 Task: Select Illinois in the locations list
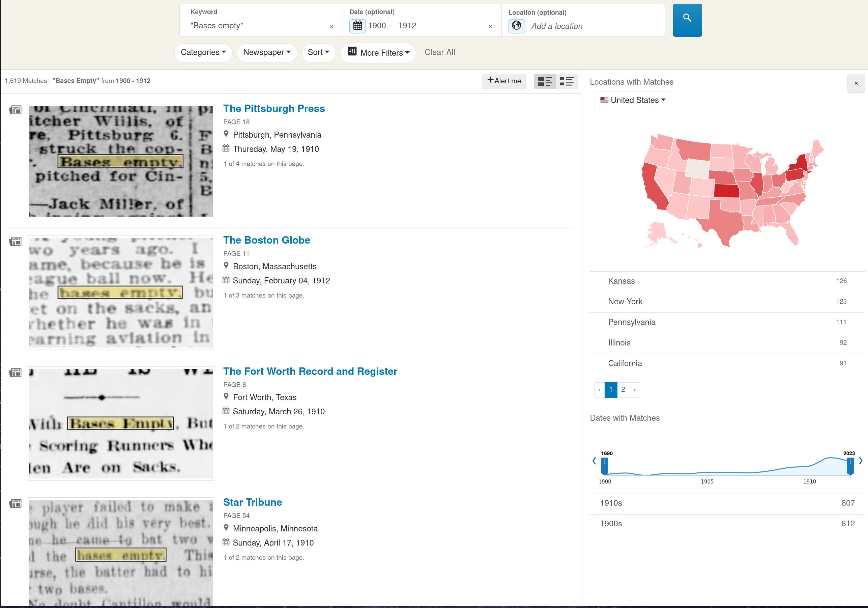727,343
